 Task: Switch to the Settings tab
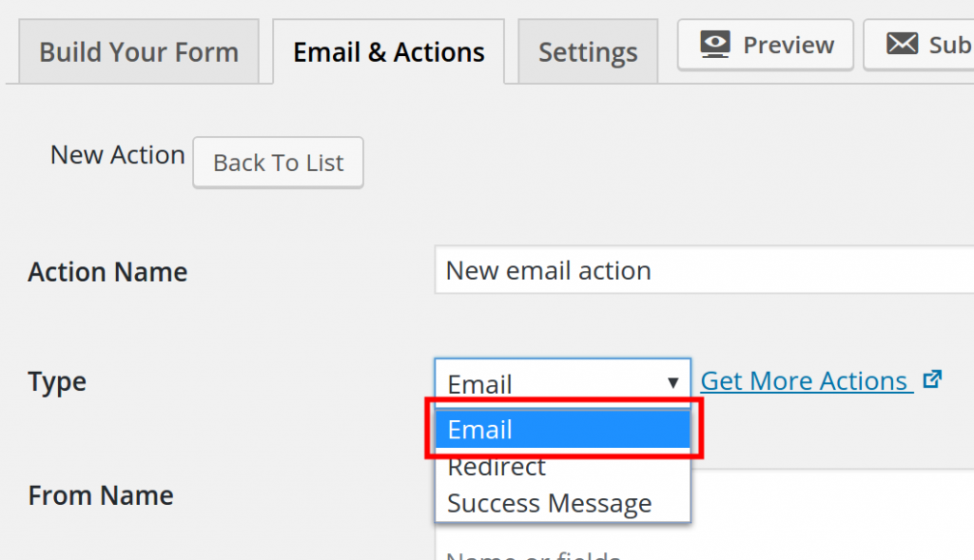588,52
